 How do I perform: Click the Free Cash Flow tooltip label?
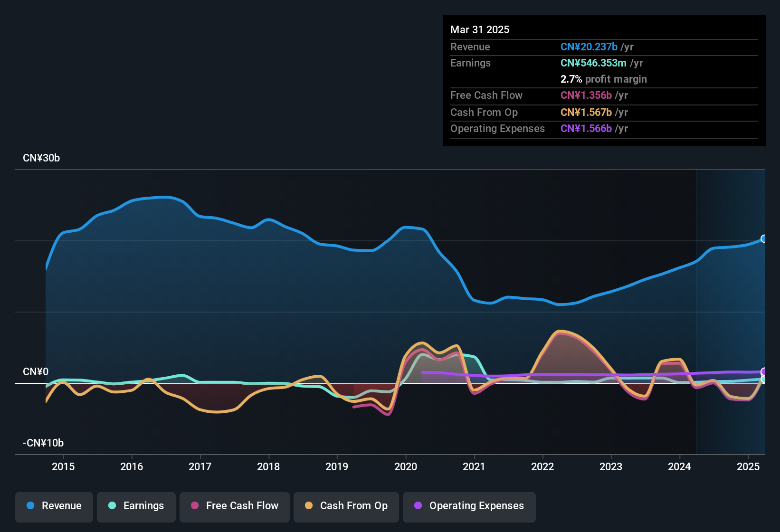486,95
